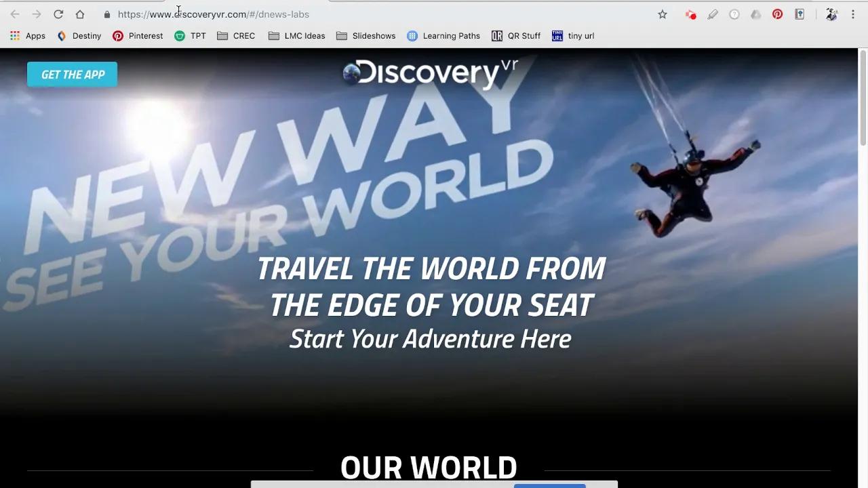The width and height of the screenshot is (868, 488).
Task: Open the Learning Paths bookmark
Action: click(x=443, y=36)
